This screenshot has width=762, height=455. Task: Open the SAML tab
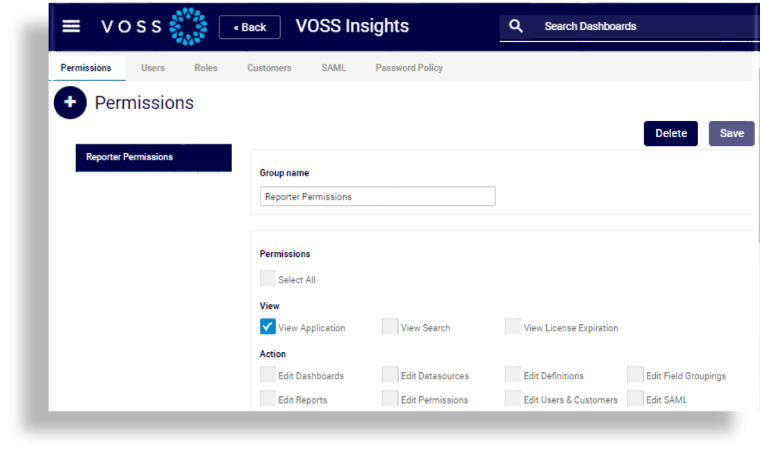coord(333,68)
